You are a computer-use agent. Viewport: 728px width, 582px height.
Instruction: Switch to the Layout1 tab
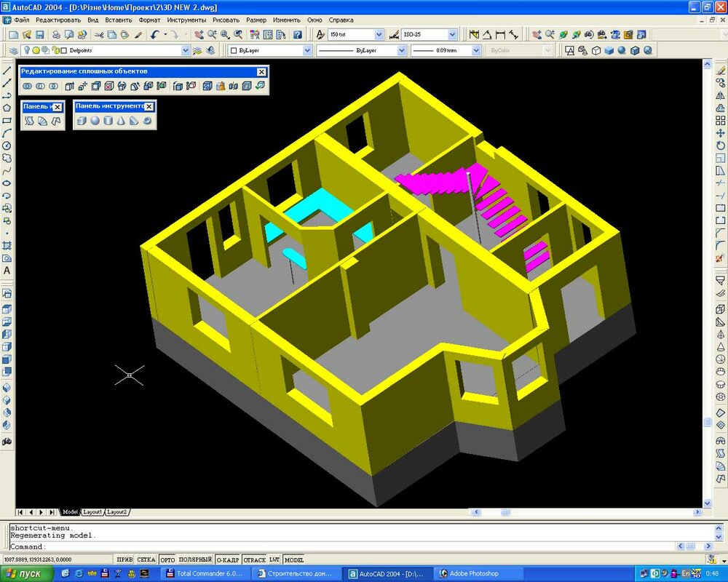(x=92, y=512)
